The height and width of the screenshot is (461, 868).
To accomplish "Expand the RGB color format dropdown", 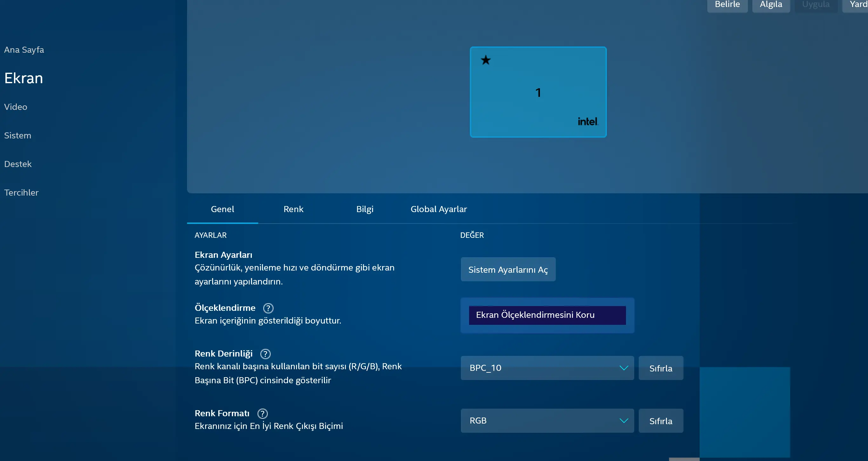I will coord(547,421).
